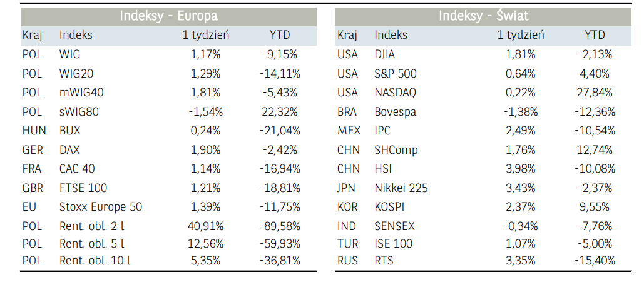Image resolution: width=644 pixels, height=292 pixels.
Task: Click the Nikkei 225 index label
Action: pyautogui.click(x=401, y=188)
